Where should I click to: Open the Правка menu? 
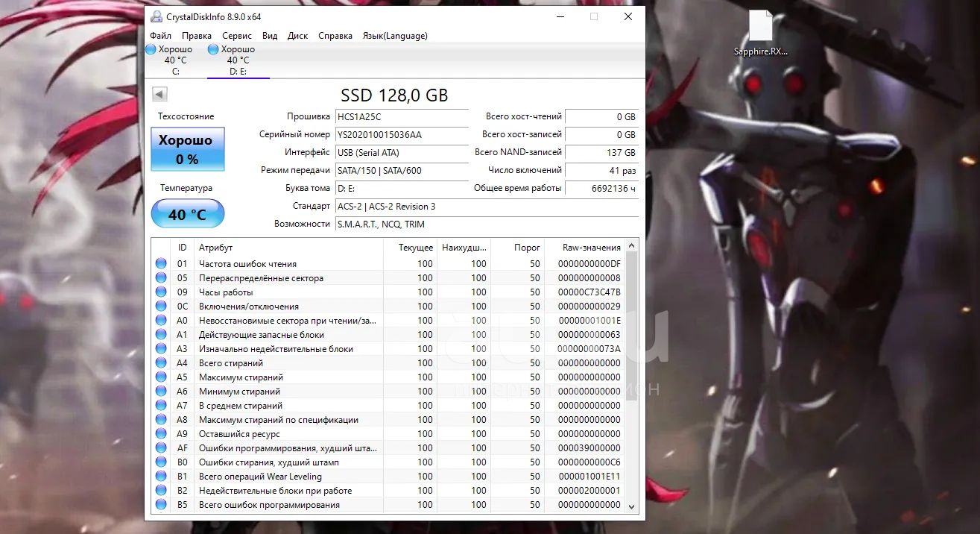tap(197, 35)
